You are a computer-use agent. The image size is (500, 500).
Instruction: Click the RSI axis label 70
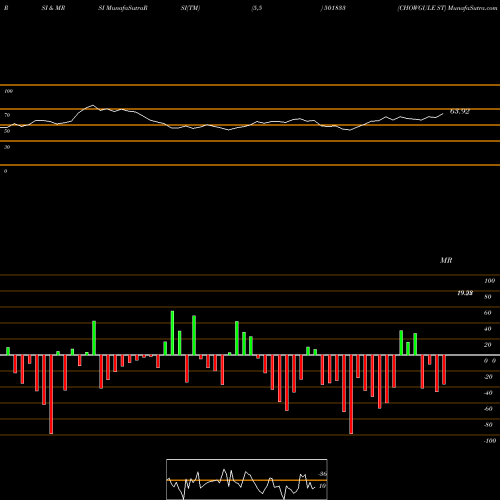(7, 115)
